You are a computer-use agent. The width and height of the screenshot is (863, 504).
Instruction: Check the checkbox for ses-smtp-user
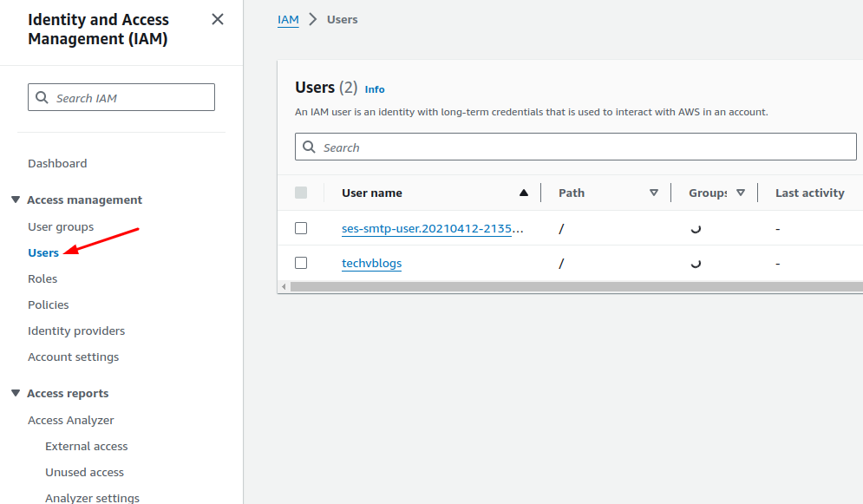[x=301, y=228]
